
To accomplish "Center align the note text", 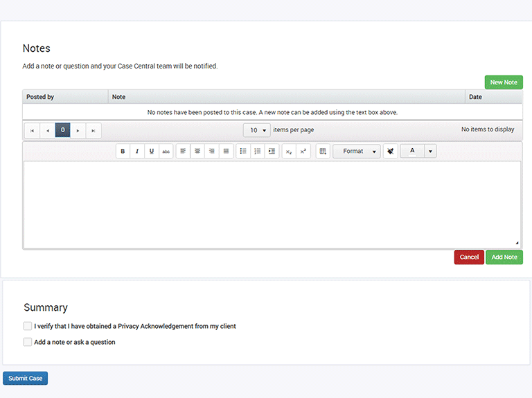I will coord(197,151).
